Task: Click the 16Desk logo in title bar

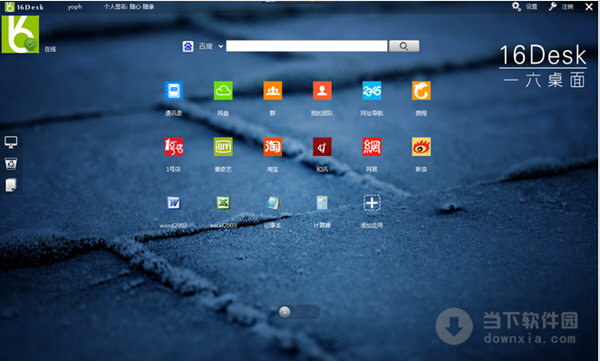Action: click(x=25, y=7)
